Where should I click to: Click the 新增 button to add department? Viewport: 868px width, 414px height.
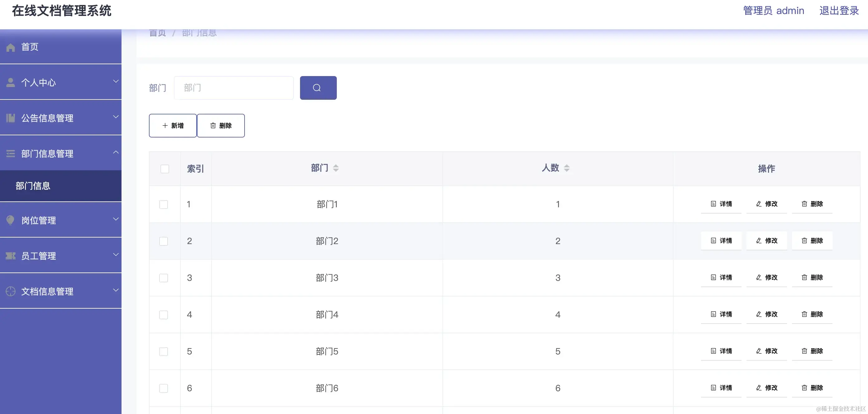click(x=173, y=125)
